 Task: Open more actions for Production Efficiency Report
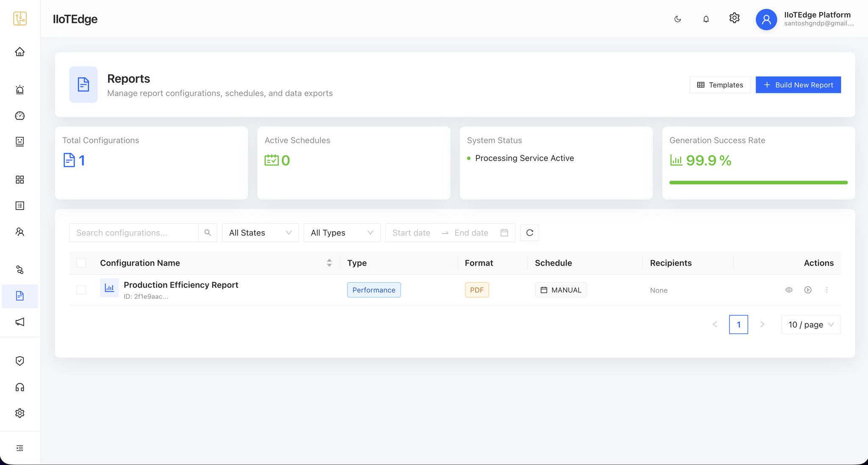coord(827,290)
